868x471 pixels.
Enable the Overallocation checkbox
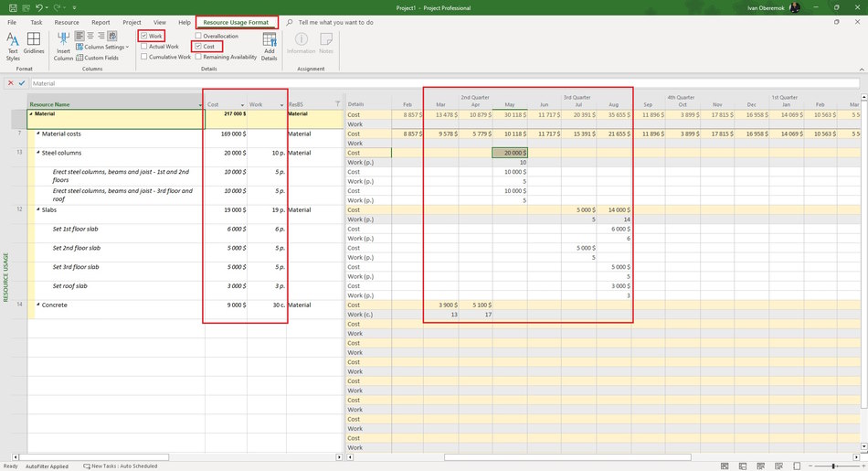click(198, 36)
